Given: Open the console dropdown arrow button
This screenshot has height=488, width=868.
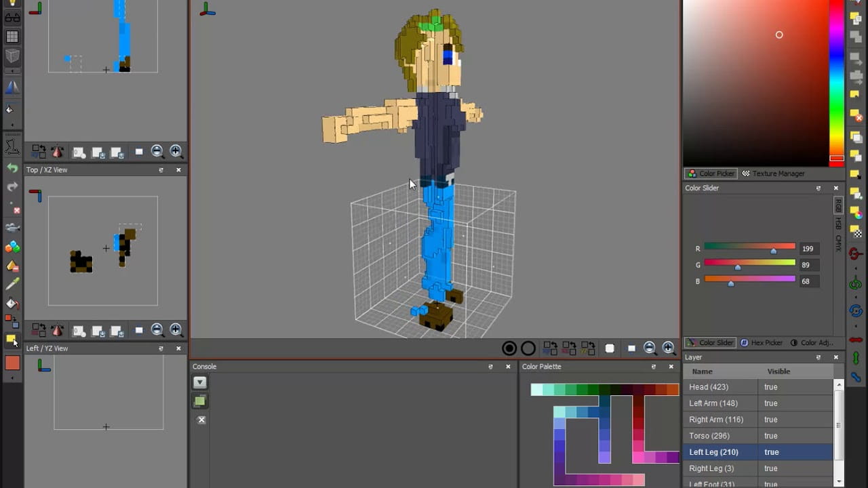Looking at the screenshot, I should click(199, 382).
